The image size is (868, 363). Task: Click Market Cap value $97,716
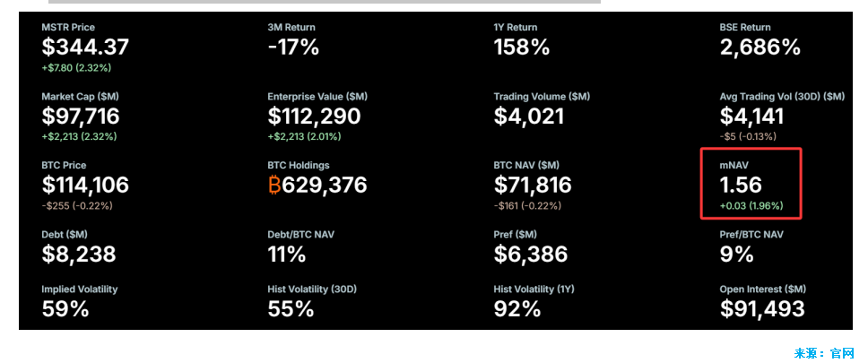[x=81, y=117]
